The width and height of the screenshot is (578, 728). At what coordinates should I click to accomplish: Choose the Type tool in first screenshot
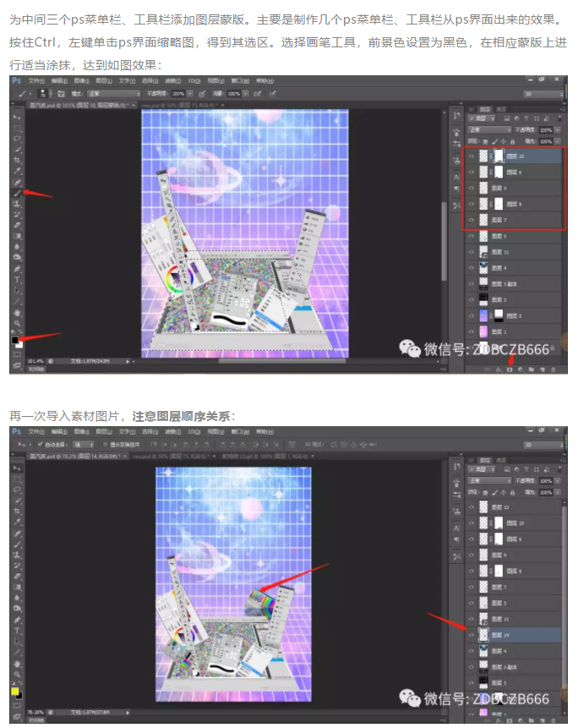[x=17, y=280]
